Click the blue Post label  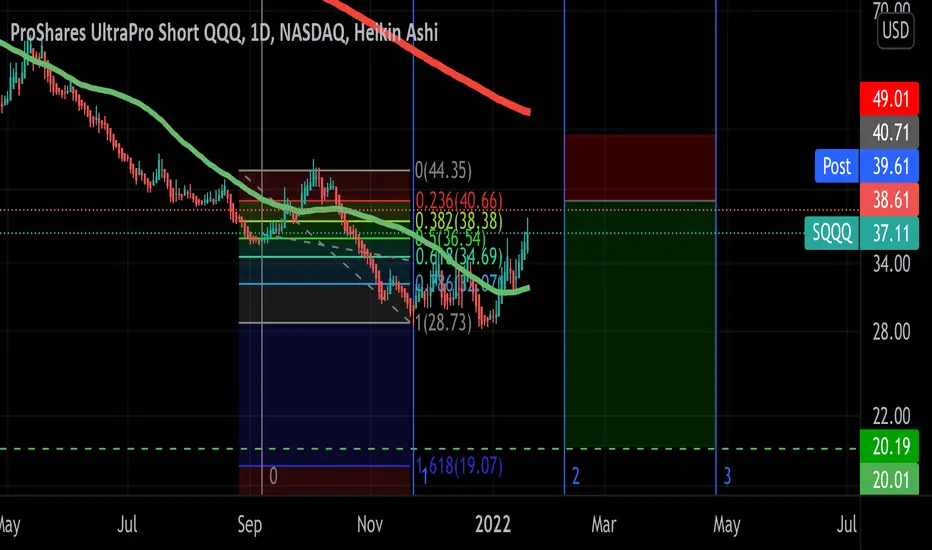836,166
